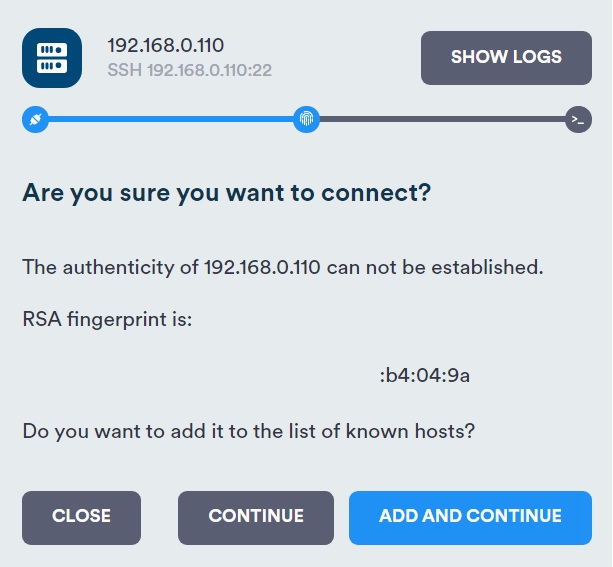Screen dimensions: 613x567
Task: Click the gray pending progress segment
Action: [x=442, y=120]
